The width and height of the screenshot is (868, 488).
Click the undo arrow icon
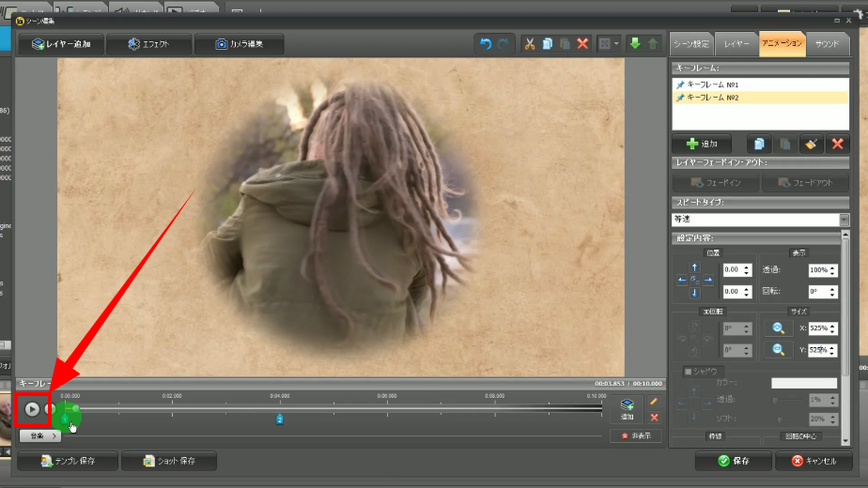point(486,44)
